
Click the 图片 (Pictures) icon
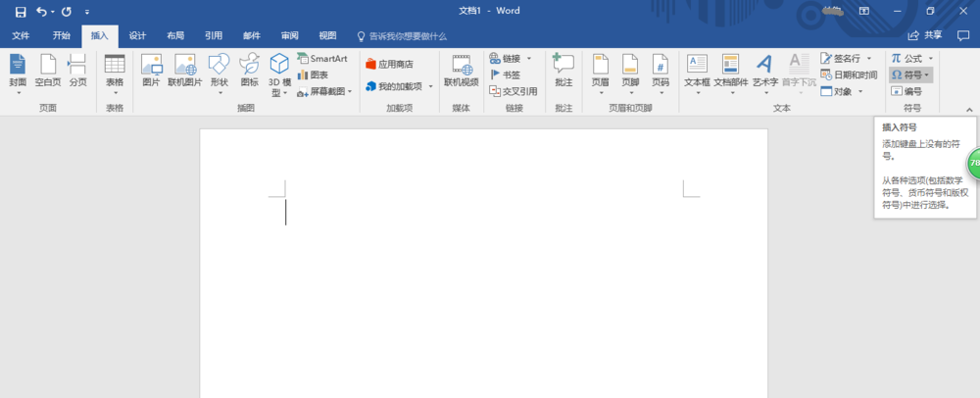tap(151, 71)
